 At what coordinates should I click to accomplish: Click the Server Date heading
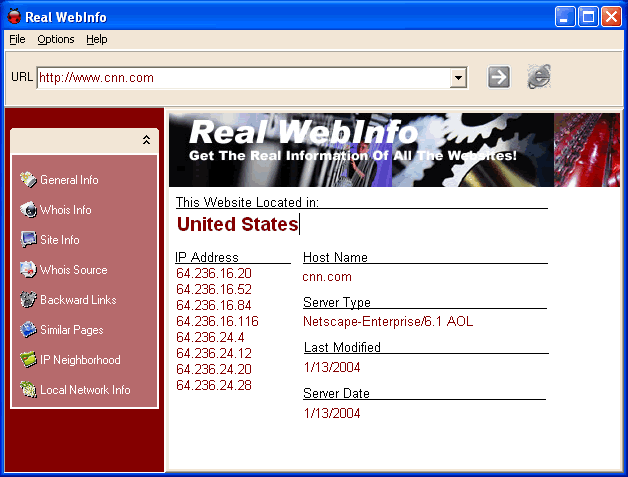336,393
